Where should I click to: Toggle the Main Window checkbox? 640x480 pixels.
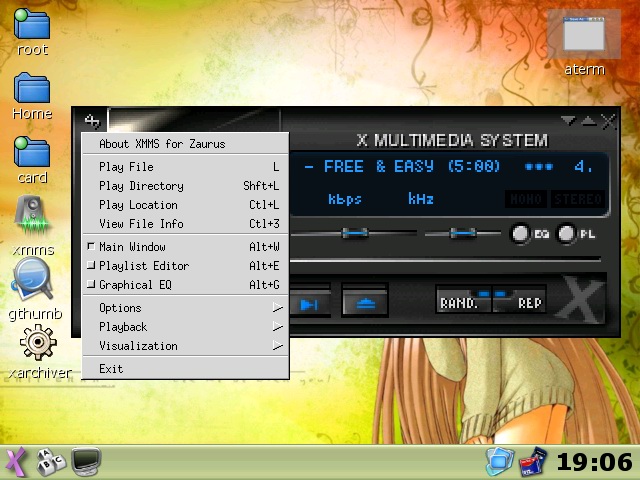[91, 246]
